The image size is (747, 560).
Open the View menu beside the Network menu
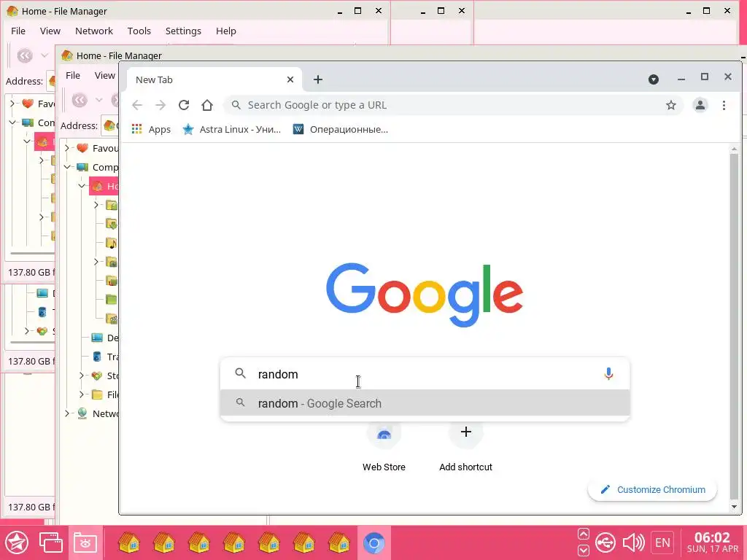click(x=50, y=31)
